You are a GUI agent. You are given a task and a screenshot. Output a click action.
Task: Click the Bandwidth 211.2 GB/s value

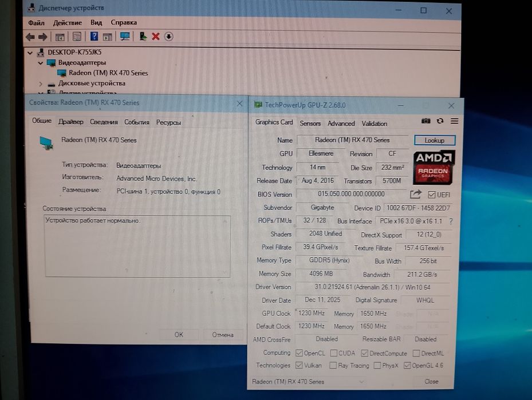pyautogui.click(x=422, y=274)
